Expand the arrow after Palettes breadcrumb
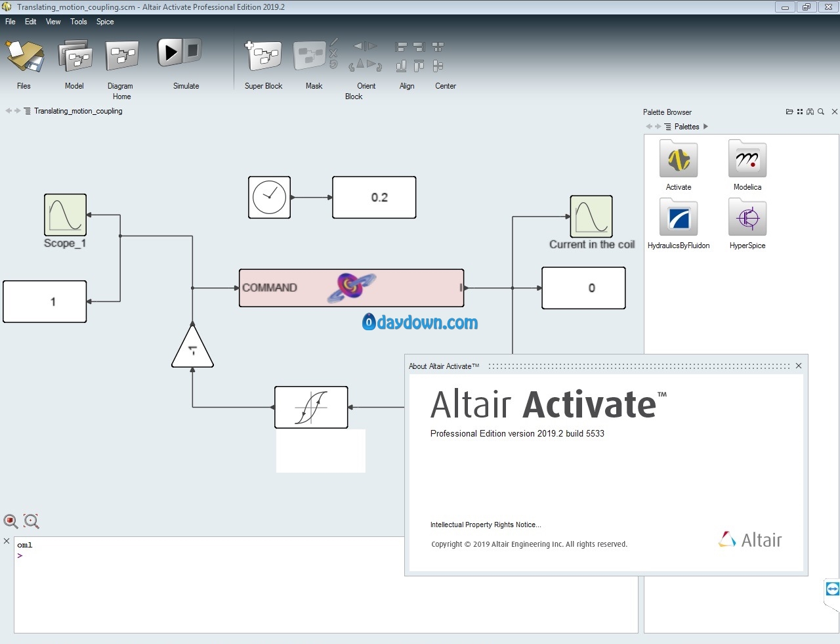 point(705,127)
